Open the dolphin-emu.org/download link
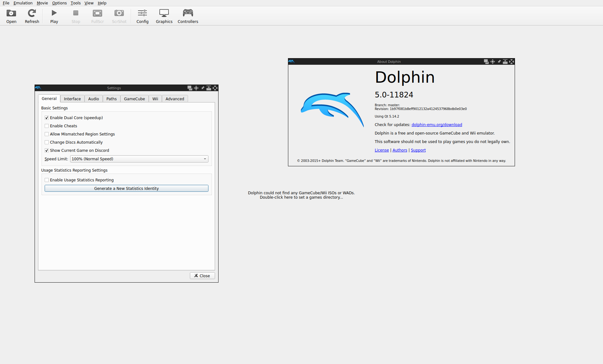Screen dimensions: 603x364 pos(437,125)
